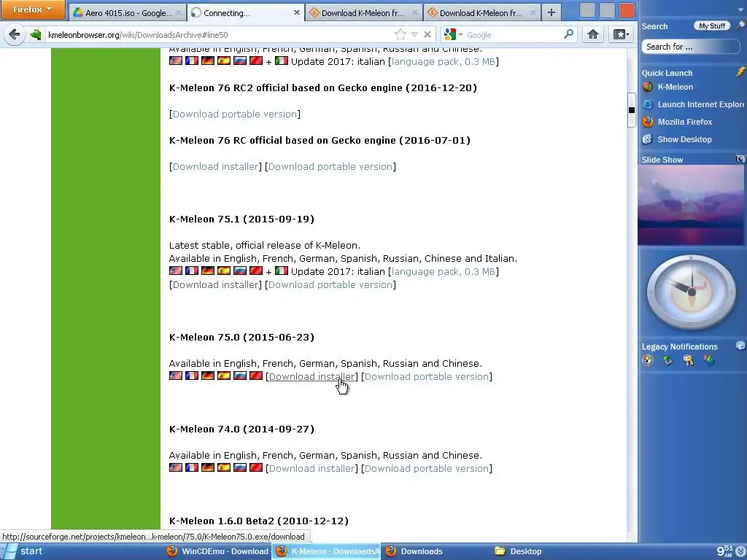This screenshot has width=747, height=560.
Task: Select the Connecting... tab
Action: [245, 13]
